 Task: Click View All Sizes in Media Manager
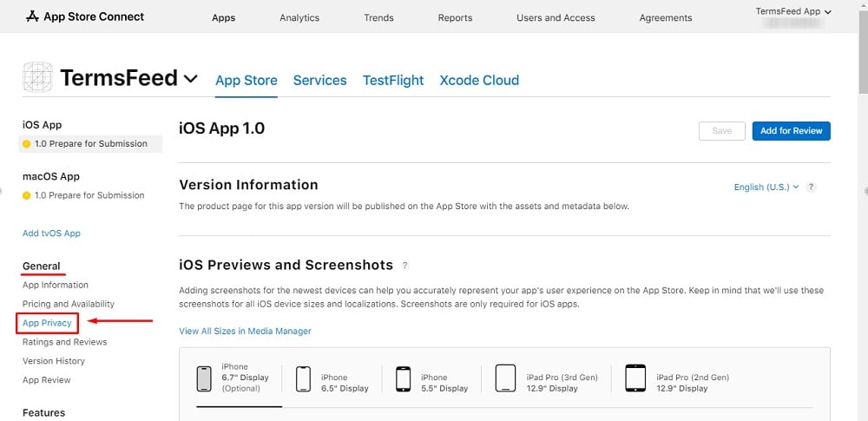pos(246,331)
